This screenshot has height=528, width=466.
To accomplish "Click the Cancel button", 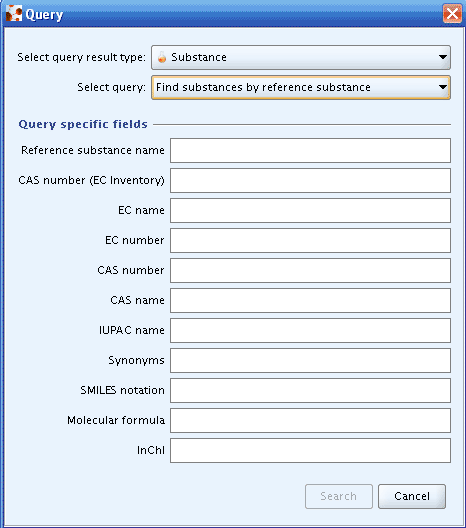I will 412,496.
